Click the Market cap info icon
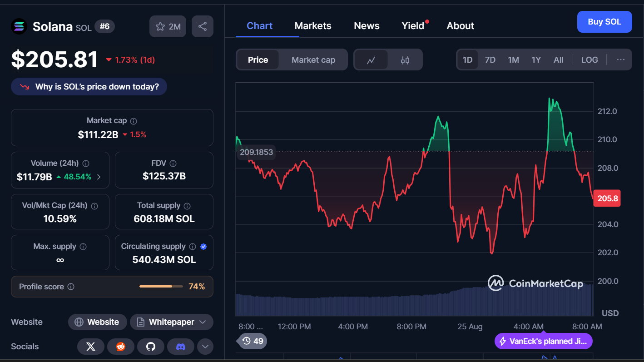Viewport: 644px width, 362px height. click(x=134, y=121)
